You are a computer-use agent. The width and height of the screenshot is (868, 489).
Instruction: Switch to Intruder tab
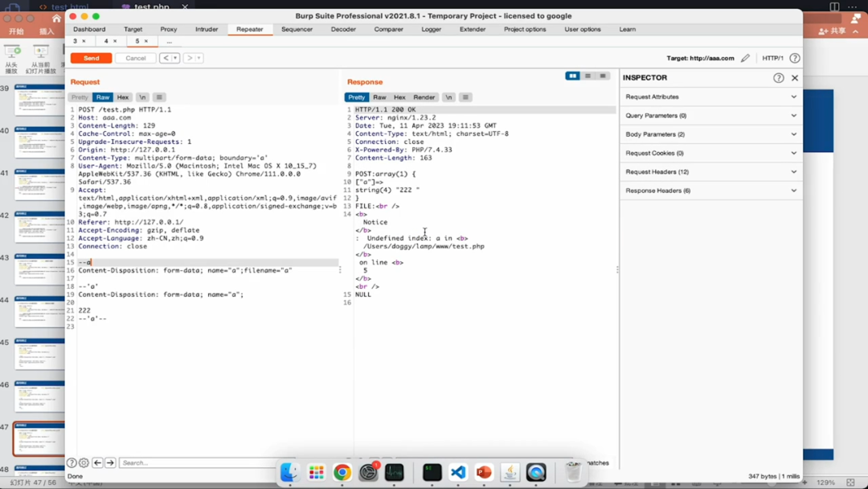tap(207, 29)
